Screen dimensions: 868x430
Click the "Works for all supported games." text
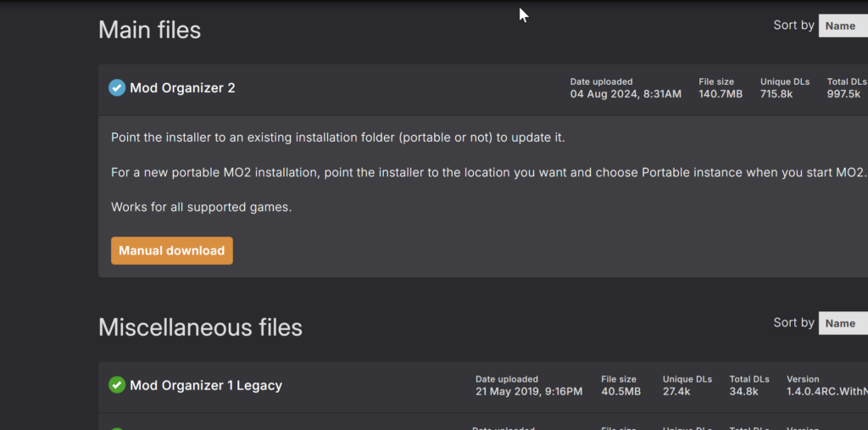click(202, 207)
